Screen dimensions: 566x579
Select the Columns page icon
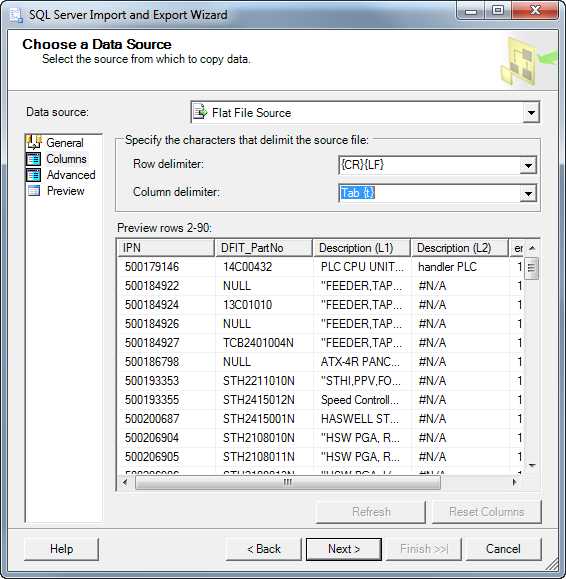point(34,159)
